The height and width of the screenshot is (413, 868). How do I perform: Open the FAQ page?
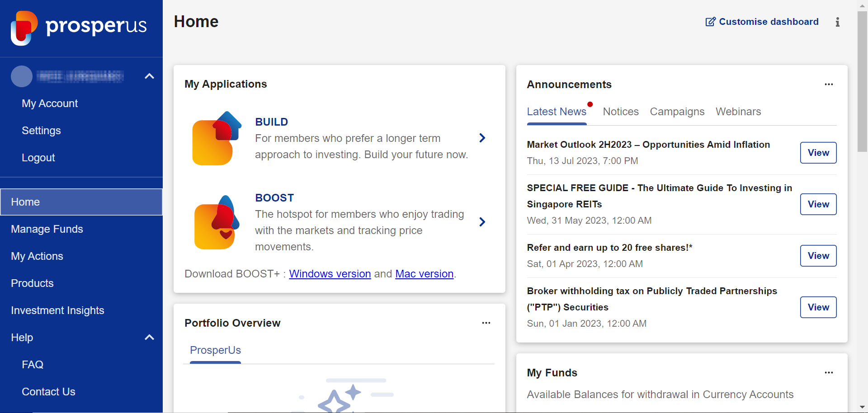pyautogui.click(x=33, y=365)
